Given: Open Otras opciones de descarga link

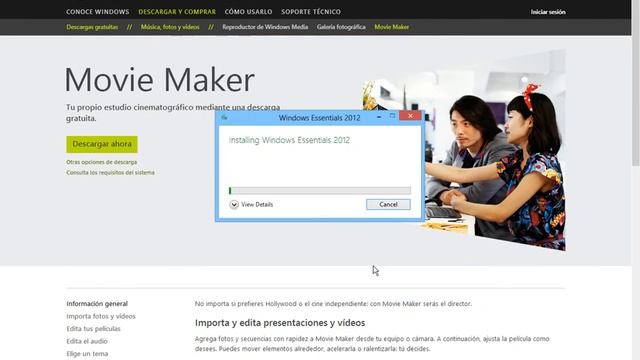Looking at the screenshot, I should pyautogui.click(x=102, y=162).
